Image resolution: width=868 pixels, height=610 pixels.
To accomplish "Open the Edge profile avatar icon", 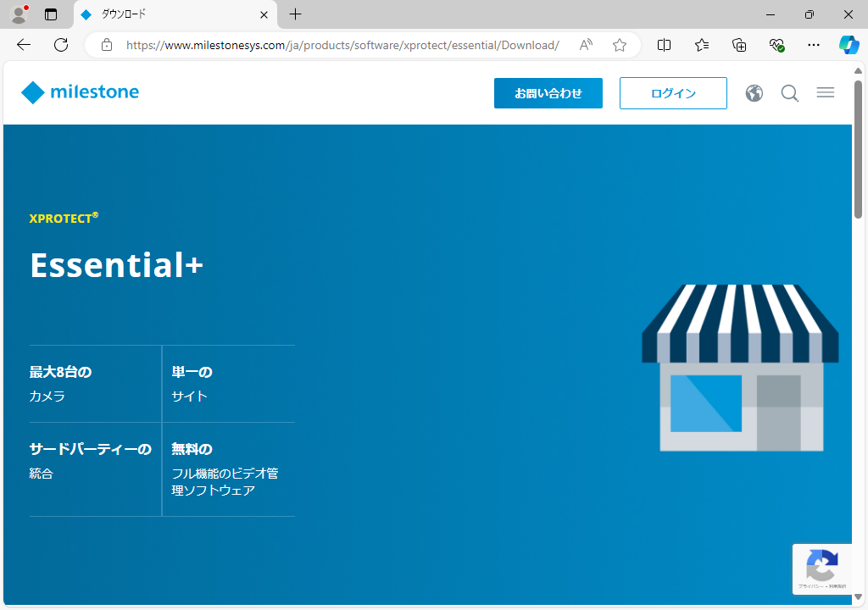I will point(19,14).
